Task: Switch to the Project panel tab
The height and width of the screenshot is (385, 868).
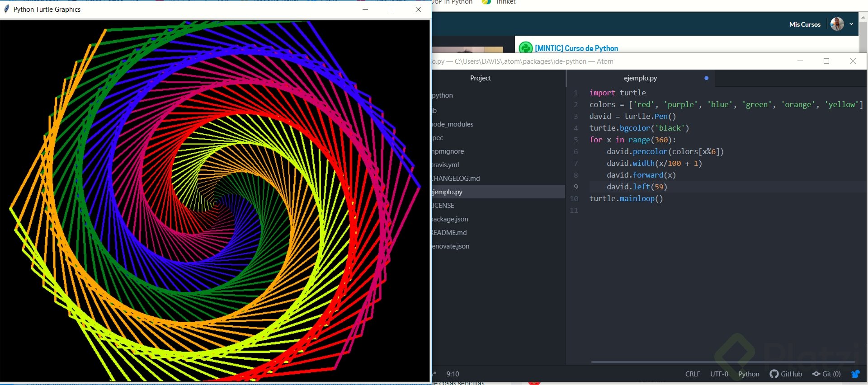Action: 480,78
